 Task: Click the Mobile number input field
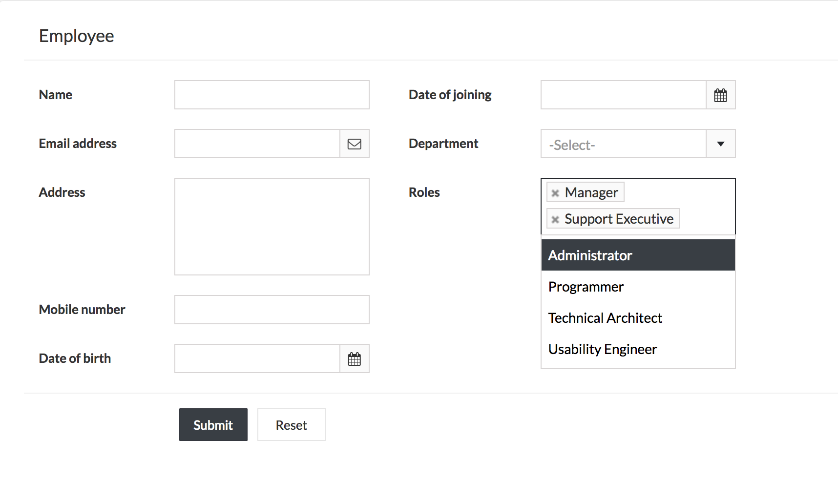pos(272,309)
